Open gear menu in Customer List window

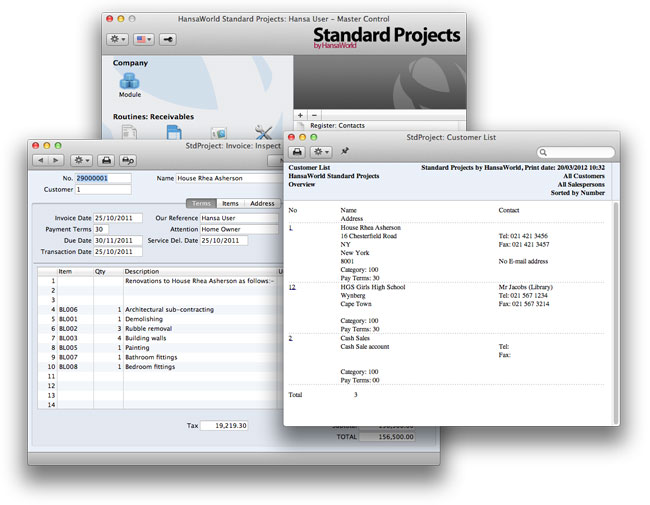pos(321,152)
